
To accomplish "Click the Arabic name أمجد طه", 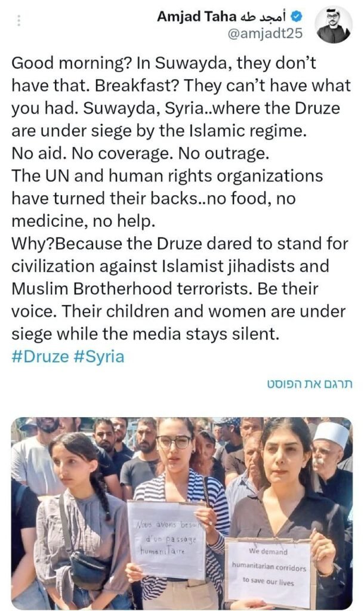I will (x=264, y=16).
